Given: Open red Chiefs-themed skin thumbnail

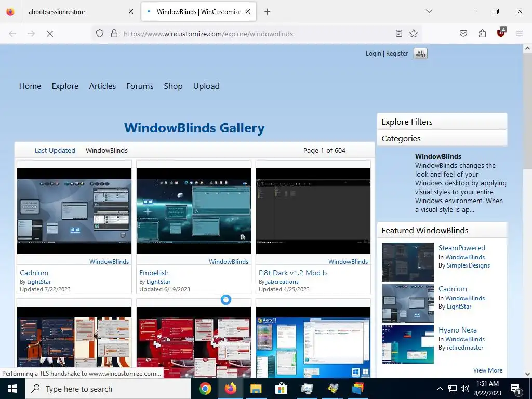Looking at the screenshot, I should [x=194, y=342].
